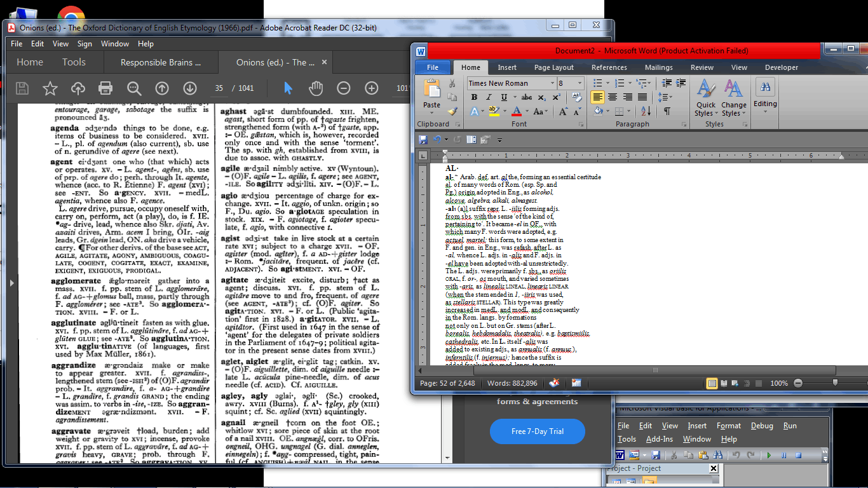Click the Word zoom slider handle
The width and height of the screenshot is (868, 488).
click(834, 383)
